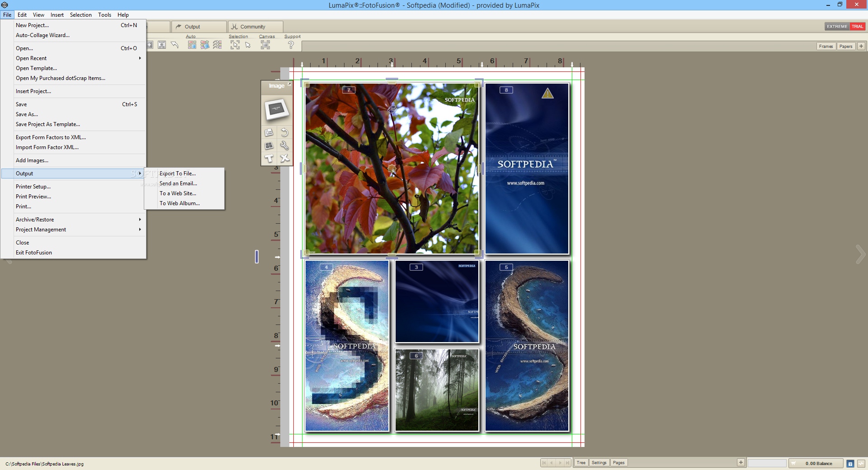Click the blue help icon in status bar

coord(850,463)
